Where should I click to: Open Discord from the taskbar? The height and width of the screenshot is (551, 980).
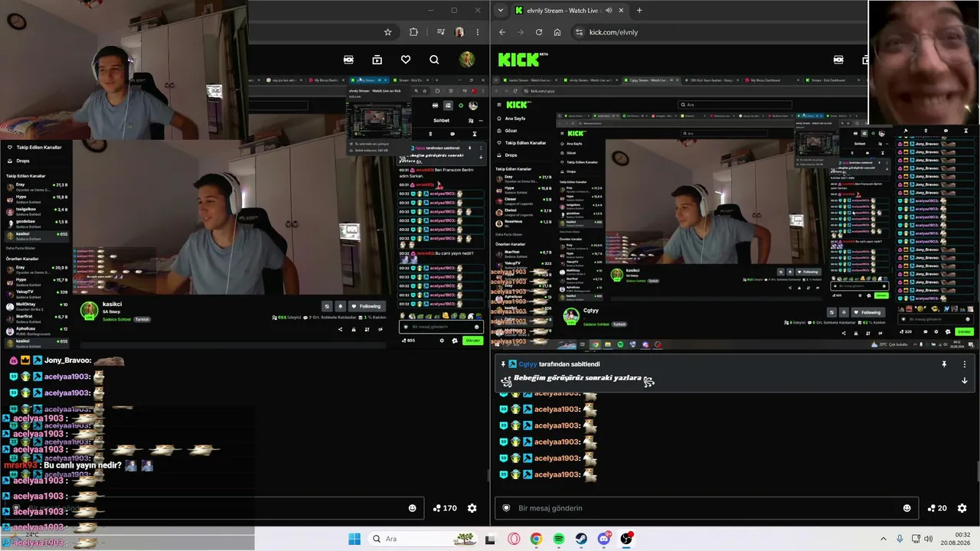tap(604, 539)
